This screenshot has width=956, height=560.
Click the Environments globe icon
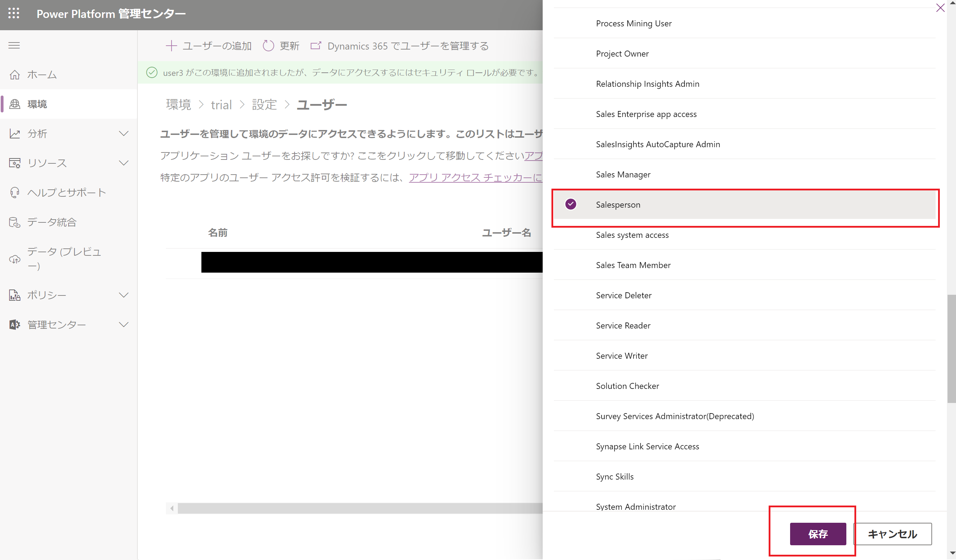pos(14,104)
